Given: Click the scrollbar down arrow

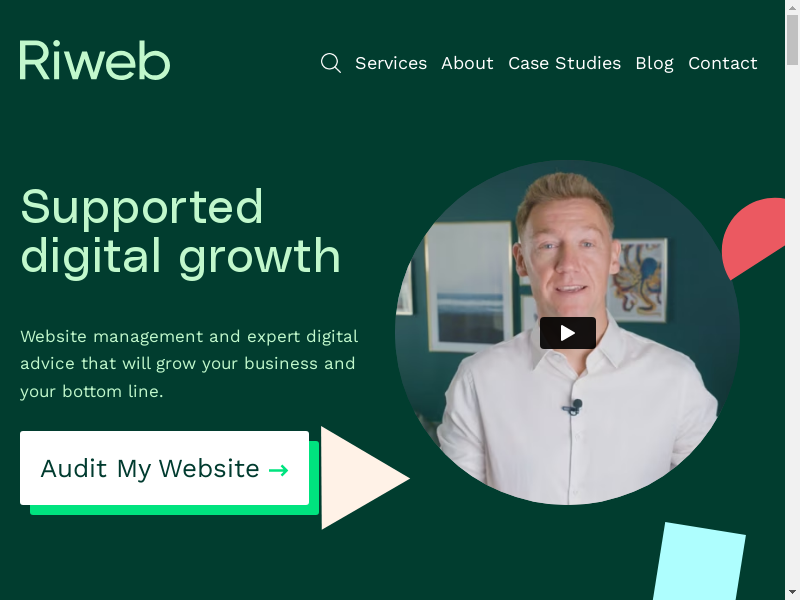Looking at the screenshot, I should click(792, 592).
